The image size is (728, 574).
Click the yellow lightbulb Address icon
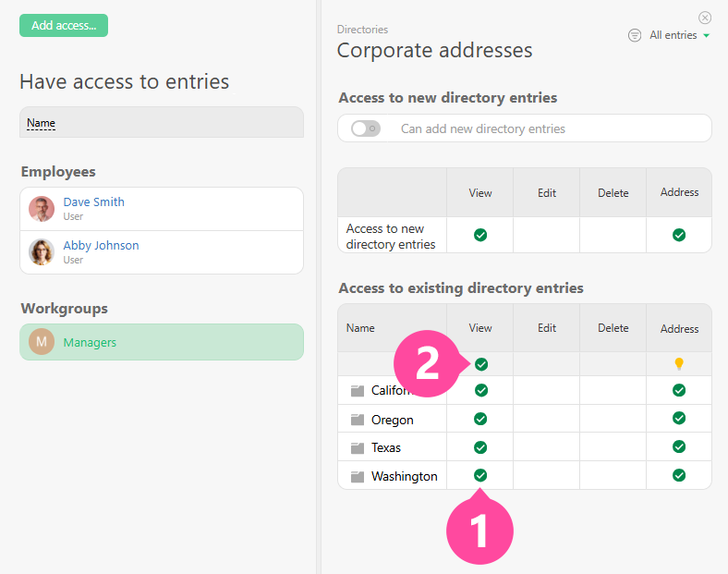pos(679,364)
